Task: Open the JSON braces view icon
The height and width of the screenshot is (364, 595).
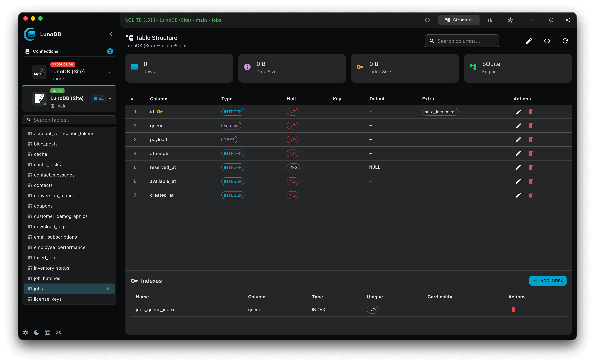Action: pyautogui.click(x=427, y=20)
